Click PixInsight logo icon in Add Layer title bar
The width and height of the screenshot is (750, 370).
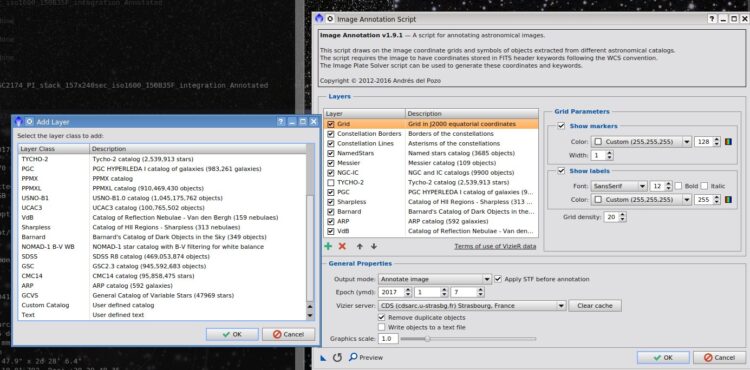(19, 121)
